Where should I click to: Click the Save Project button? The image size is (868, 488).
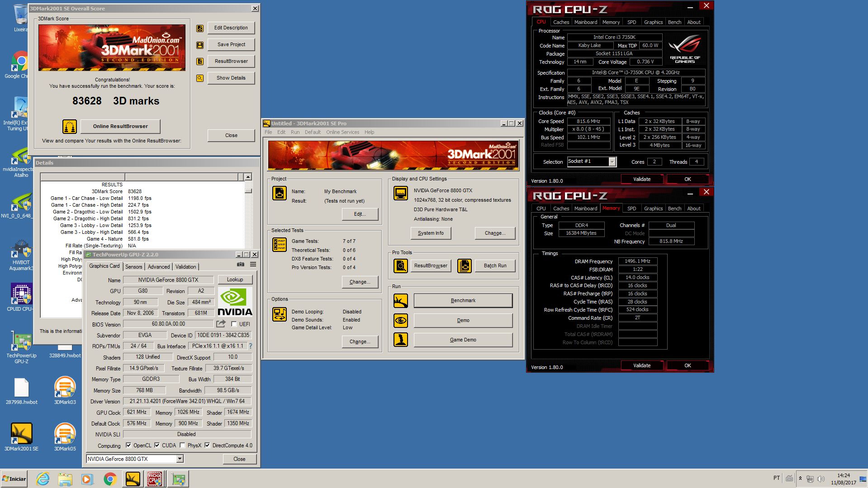tap(231, 45)
